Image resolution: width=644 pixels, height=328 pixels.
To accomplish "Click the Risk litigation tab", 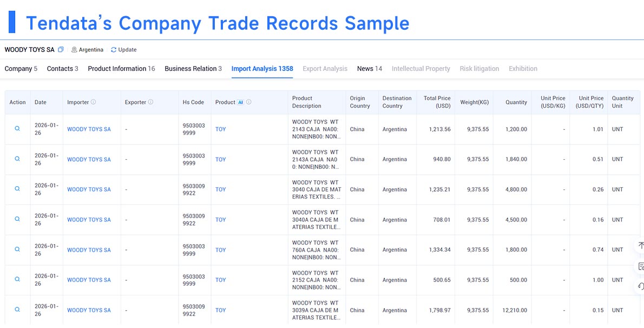I will click(479, 69).
